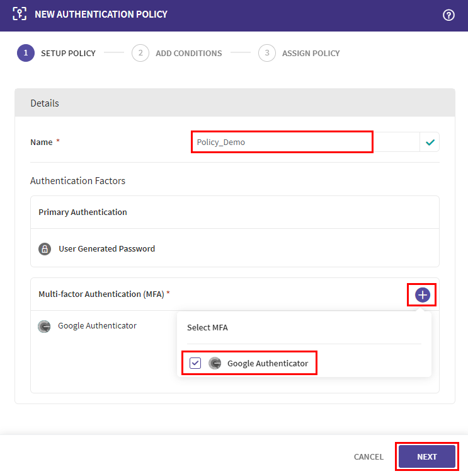This screenshot has height=476, width=468.
Task: Click the User Generated Password text
Action: [x=106, y=249]
